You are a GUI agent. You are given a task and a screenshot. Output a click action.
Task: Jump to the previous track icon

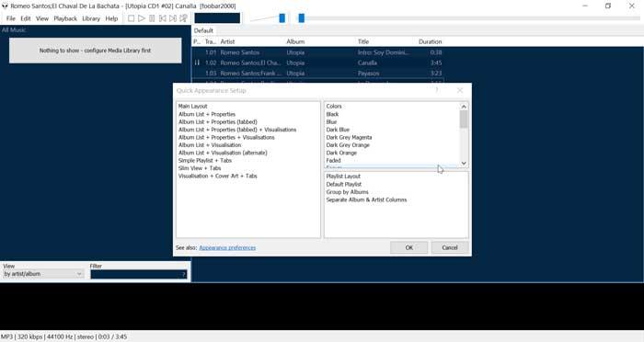163,18
